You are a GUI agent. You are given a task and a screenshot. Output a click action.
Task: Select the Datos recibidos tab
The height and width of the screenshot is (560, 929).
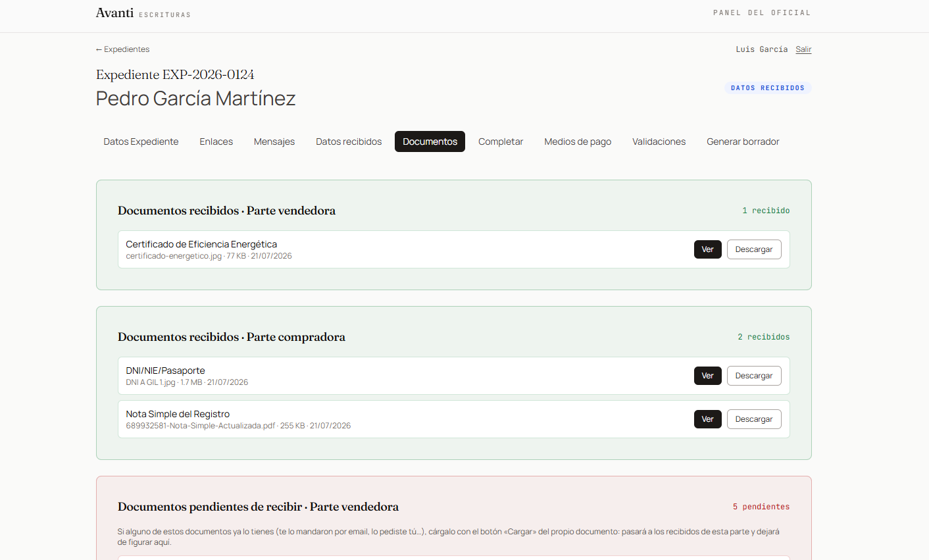click(x=349, y=141)
